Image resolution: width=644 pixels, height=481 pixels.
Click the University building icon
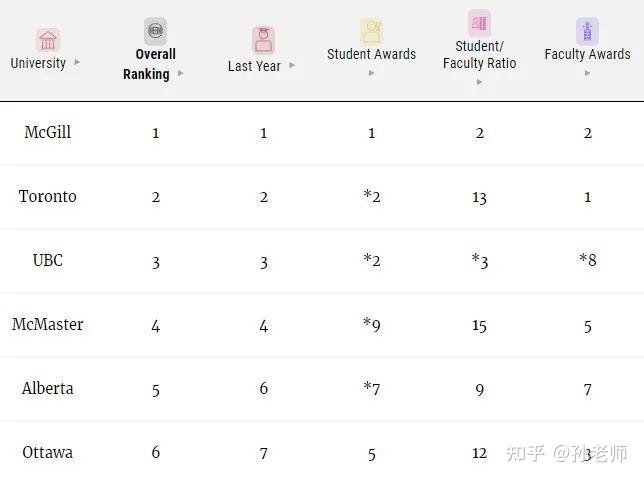point(48,40)
